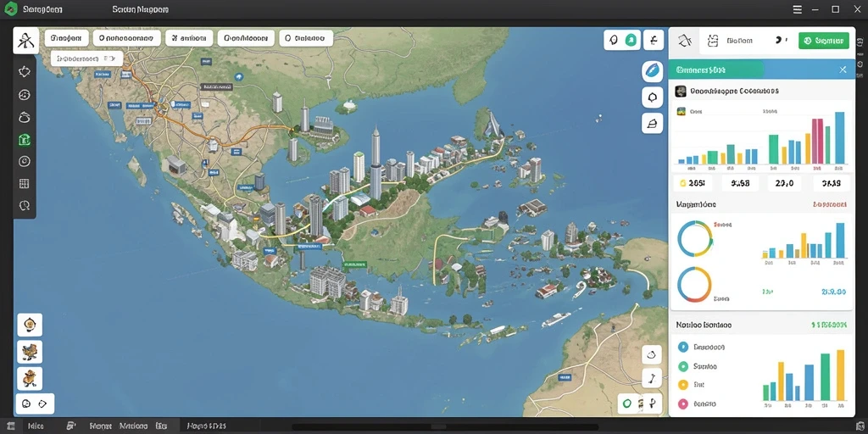Open the hamburger menu in the title bar
868x434 pixels.
click(x=797, y=9)
